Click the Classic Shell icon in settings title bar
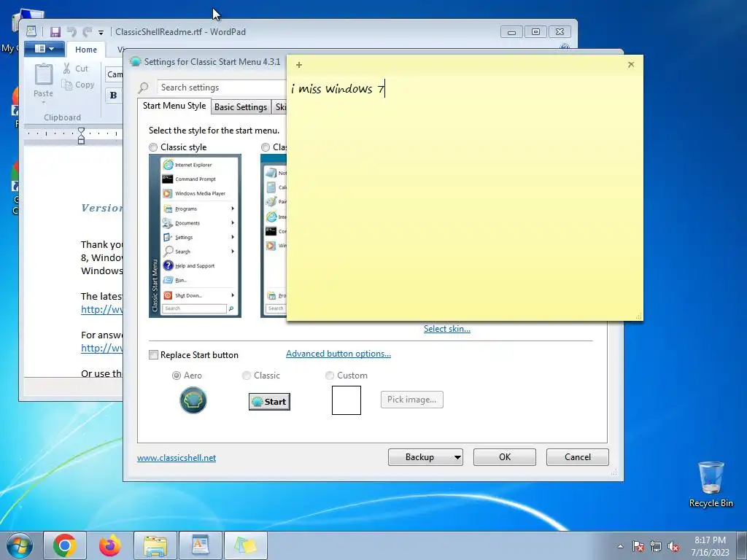The width and height of the screenshot is (747, 560). (136, 61)
